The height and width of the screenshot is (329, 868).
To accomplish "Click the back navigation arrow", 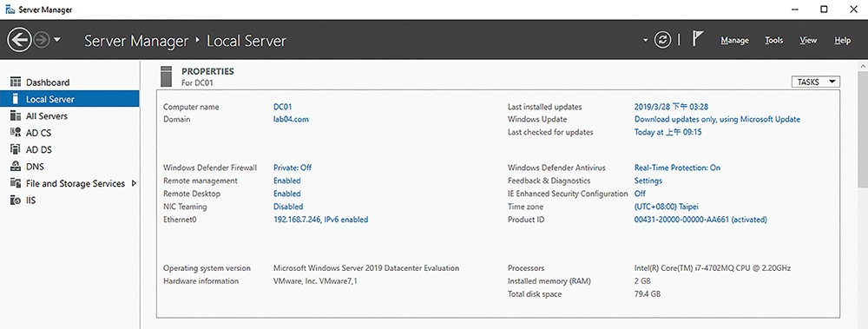I will (x=19, y=40).
